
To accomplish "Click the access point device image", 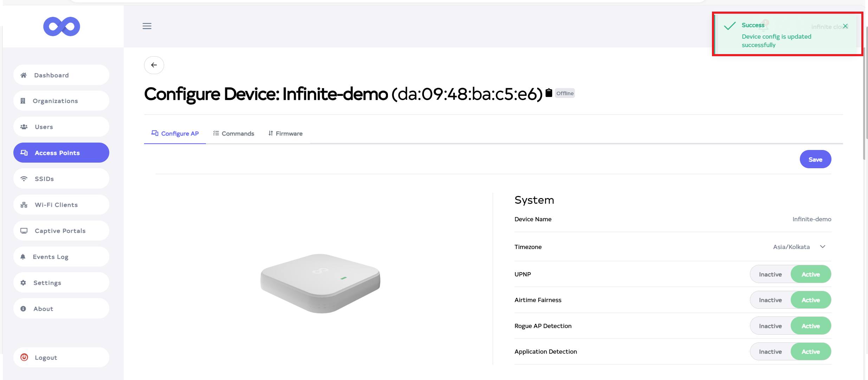I will click(320, 283).
